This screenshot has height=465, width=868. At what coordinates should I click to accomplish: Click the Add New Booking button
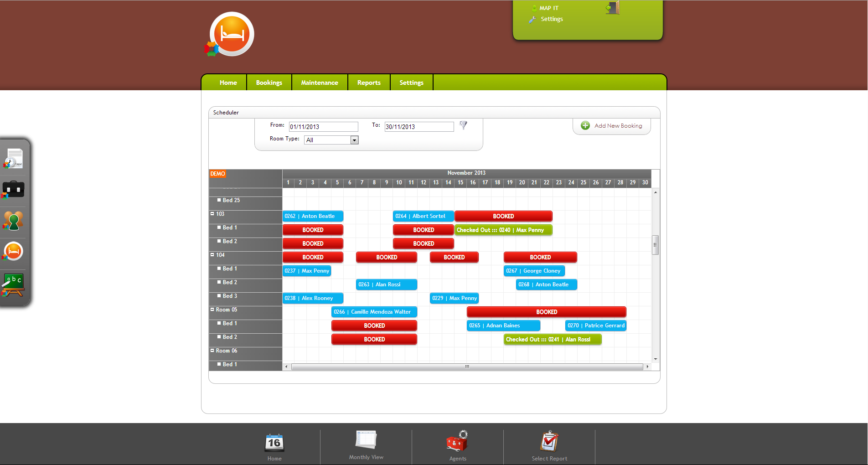click(612, 126)
